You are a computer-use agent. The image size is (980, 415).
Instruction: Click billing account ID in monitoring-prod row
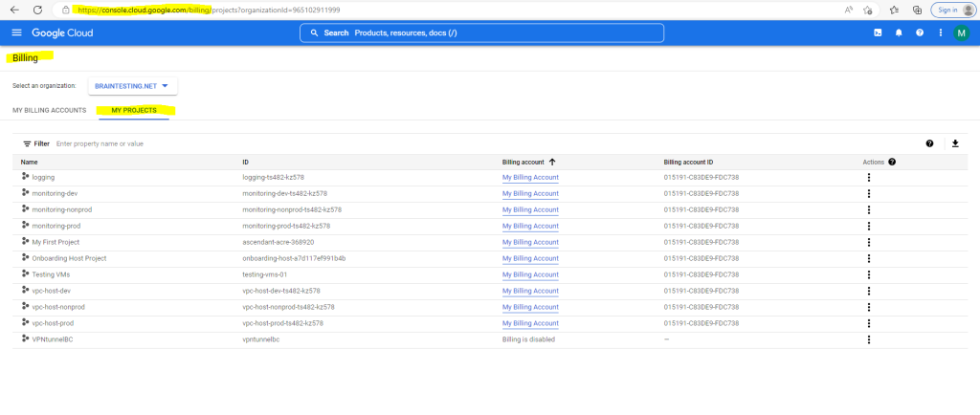[702, 226]
